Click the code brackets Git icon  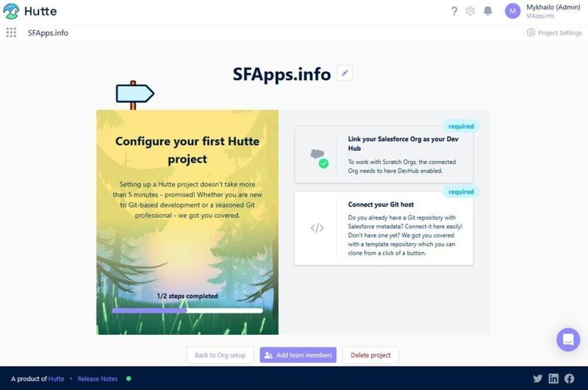click(x=318, y=228)
